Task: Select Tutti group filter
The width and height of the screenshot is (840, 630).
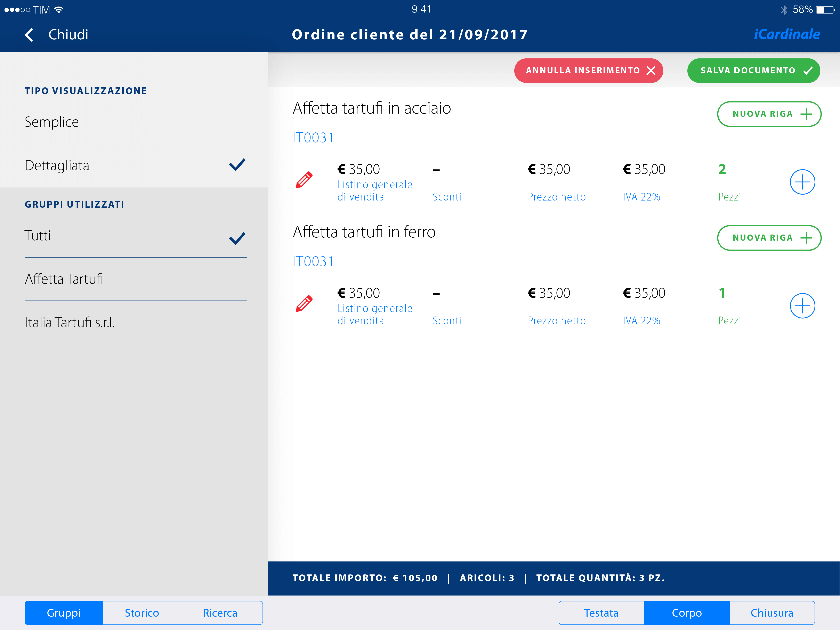Action: [x=136, y=236]
